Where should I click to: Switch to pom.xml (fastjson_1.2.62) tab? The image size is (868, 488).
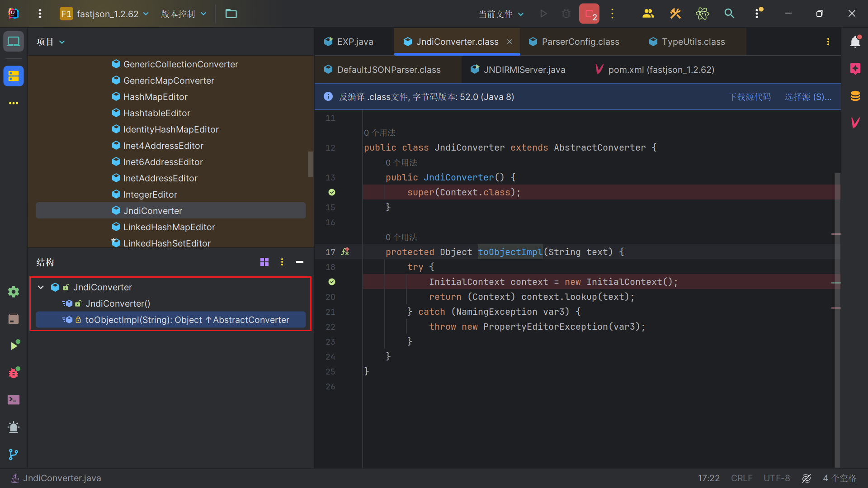coord(655,70)
